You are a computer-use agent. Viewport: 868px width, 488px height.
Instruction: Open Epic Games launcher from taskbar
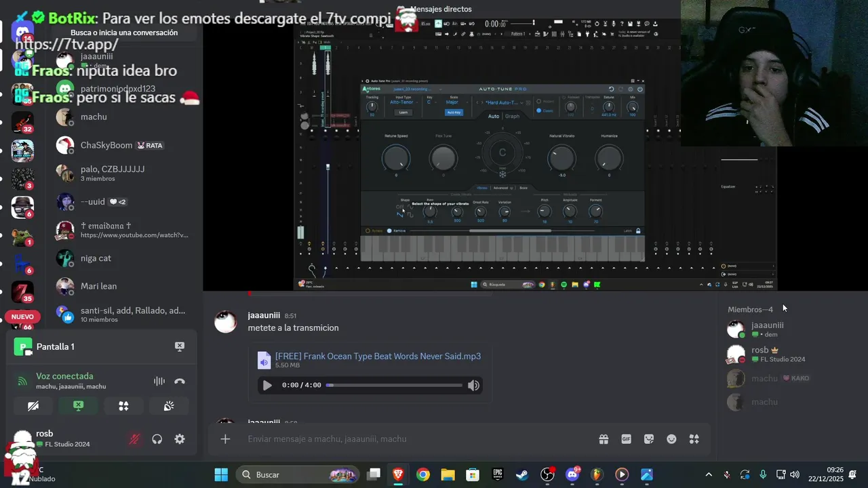(498, 474)
